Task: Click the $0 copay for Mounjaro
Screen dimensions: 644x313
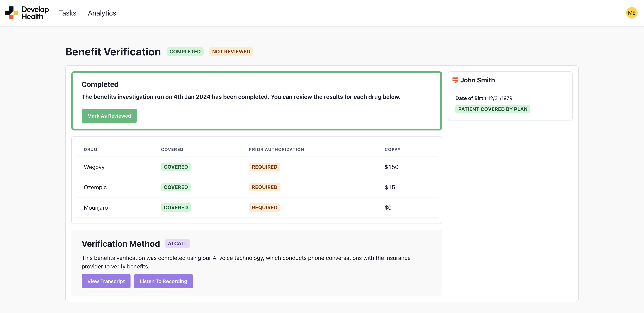Action: tap(388, 207)
